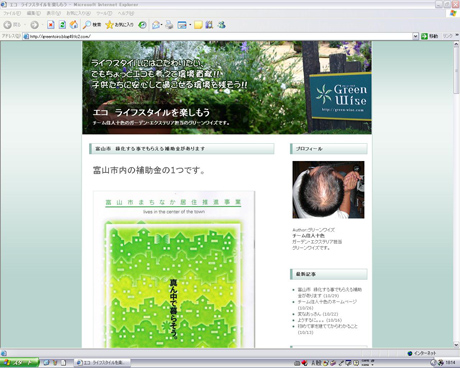Expand the Edit button dropdown arrow

click(190, 25)
